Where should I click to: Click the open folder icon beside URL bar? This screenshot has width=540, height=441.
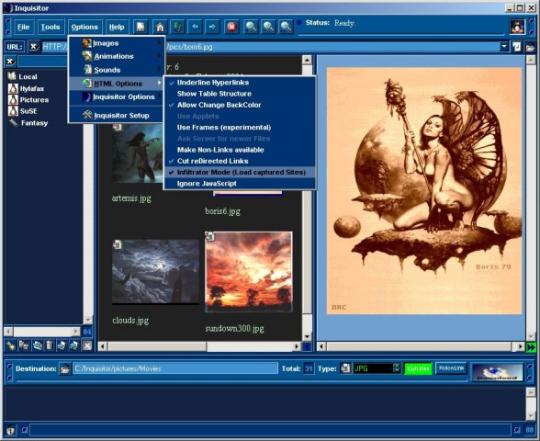pos(530,47)
